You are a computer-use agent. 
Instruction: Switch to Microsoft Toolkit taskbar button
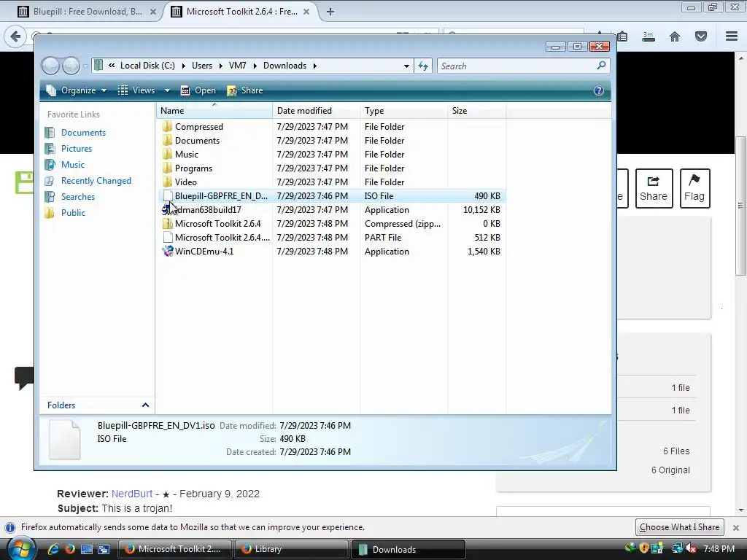(175, 549)
